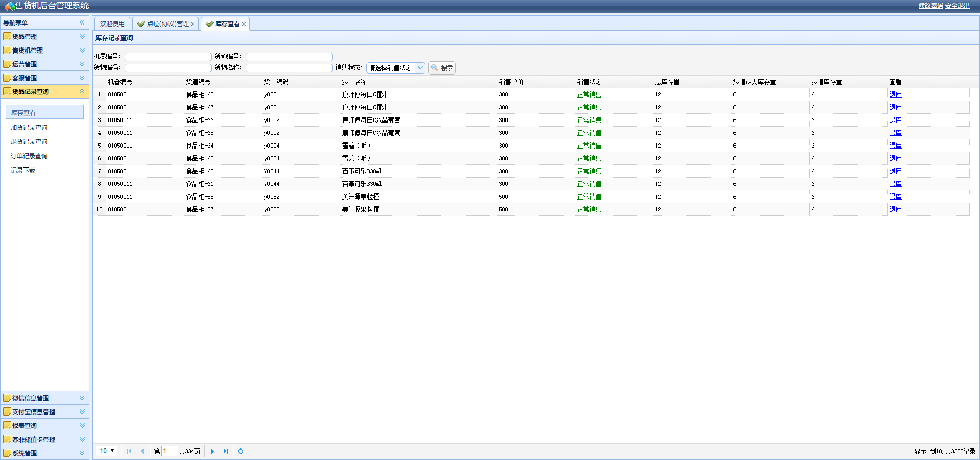980x460 pixels.
Task: Click folder icon beside 货品管理
Action: (x=7, y=36)
